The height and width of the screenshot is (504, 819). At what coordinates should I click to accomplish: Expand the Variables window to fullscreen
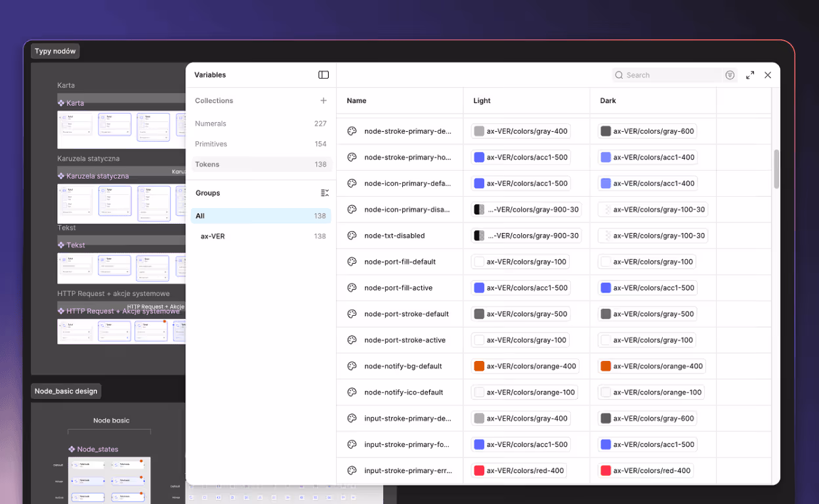[x=750, y=75]
